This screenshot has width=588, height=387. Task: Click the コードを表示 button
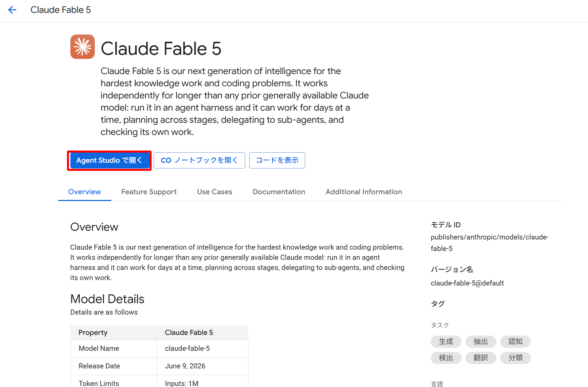[x=277, y=160]
